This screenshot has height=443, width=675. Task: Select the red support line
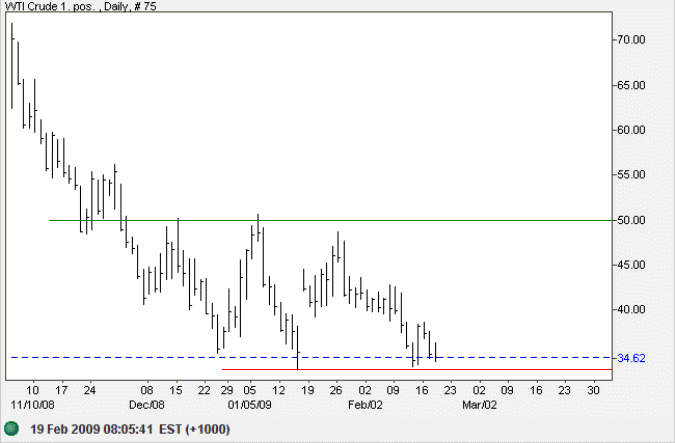pyautogui.click(x=417, y=369)
